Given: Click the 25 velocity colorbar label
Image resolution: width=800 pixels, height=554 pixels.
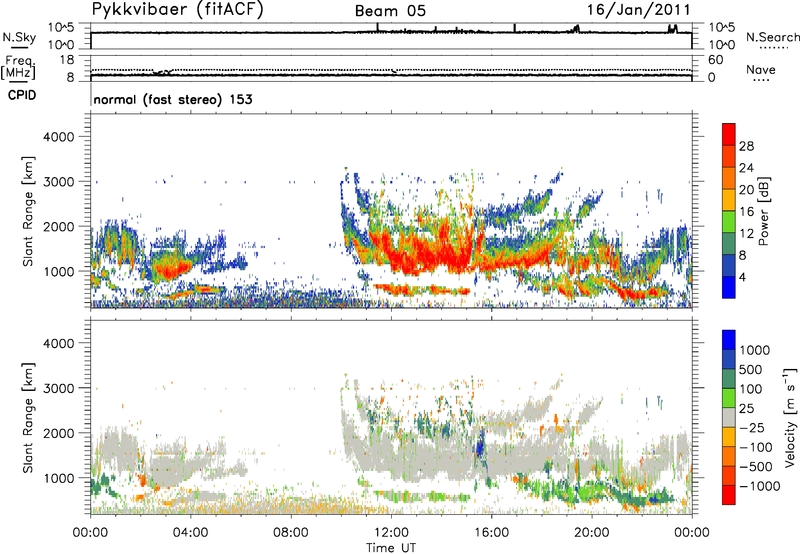Looking at the screenshot, I should tap(746, 409).
